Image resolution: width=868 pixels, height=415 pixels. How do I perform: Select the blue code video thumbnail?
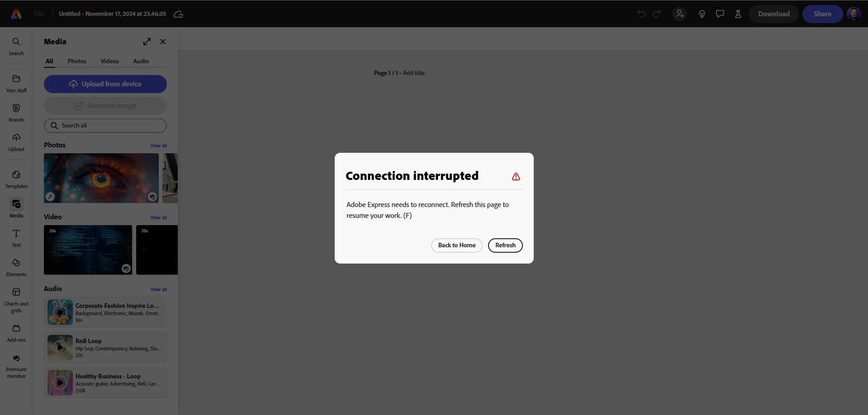tap(88, 250)
